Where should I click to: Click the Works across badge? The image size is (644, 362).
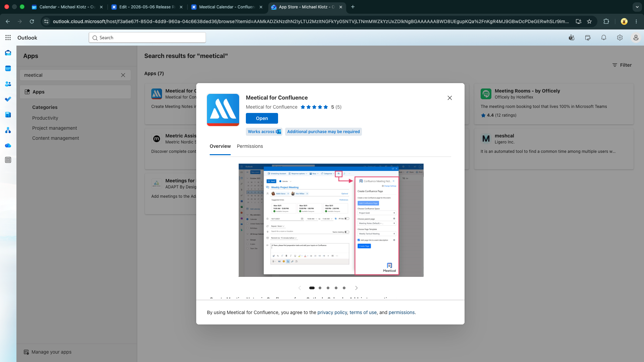pyautogui.click(x=264, y=132)
